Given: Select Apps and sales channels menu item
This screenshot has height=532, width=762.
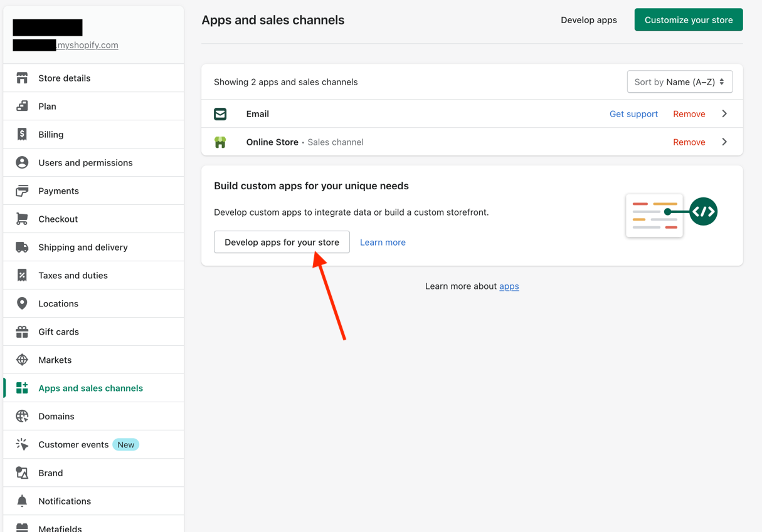Looking at the screenshot, I should click(x=94, y=389).
